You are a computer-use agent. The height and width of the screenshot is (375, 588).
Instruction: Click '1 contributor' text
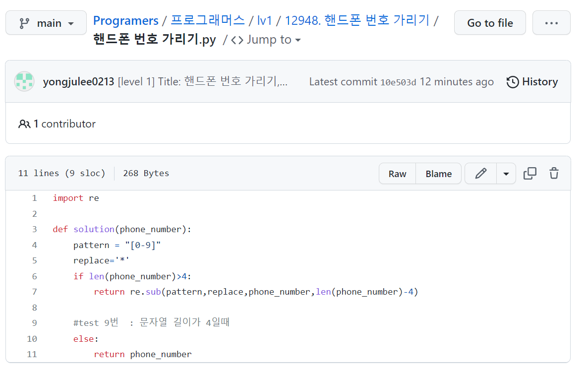click(x=64, y=124)
